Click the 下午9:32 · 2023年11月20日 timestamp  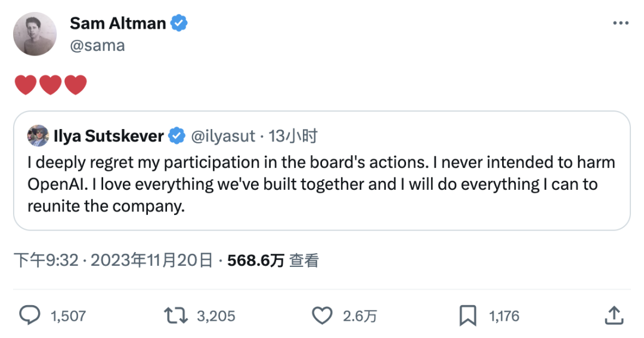[113, 260]
